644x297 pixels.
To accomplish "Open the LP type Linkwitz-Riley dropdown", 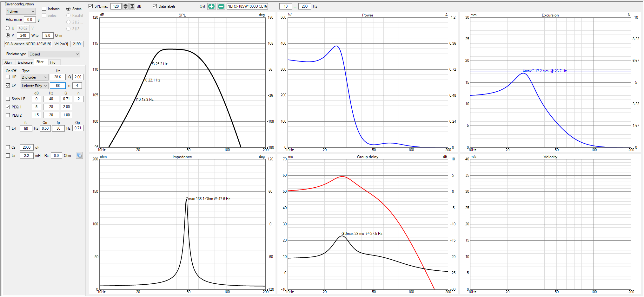I will point(35,86).
